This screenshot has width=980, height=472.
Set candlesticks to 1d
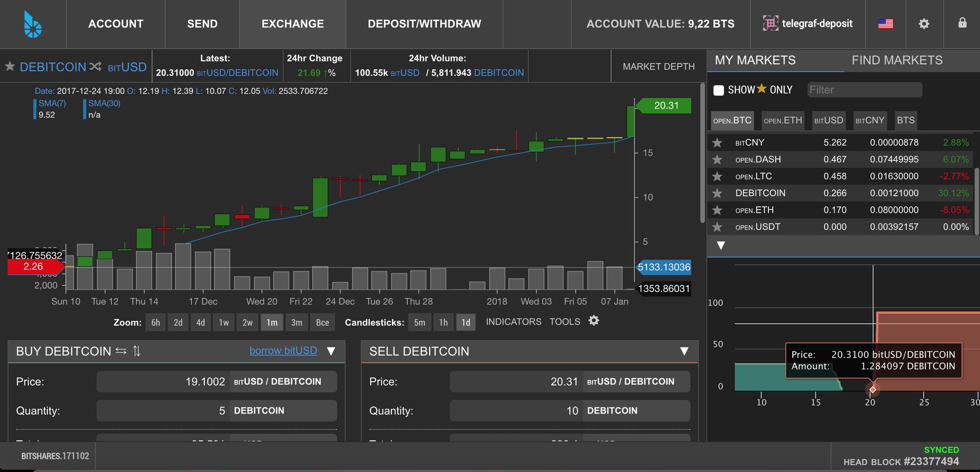(x=466, y=322)
